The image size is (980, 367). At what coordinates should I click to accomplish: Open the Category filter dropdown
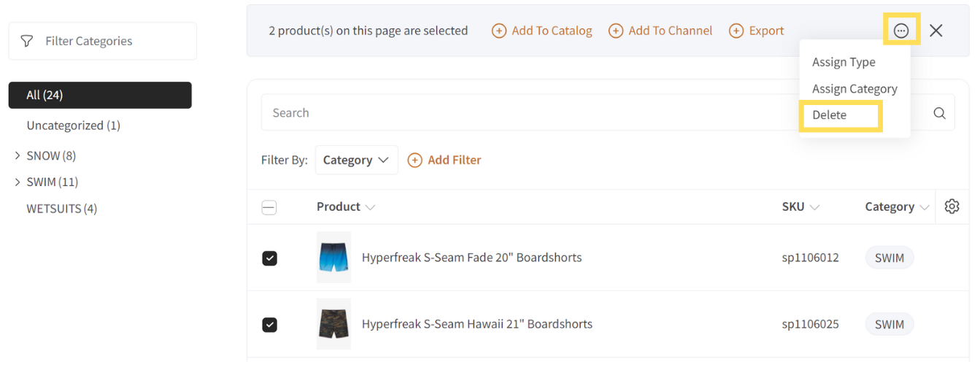click(x=356, y=160)
